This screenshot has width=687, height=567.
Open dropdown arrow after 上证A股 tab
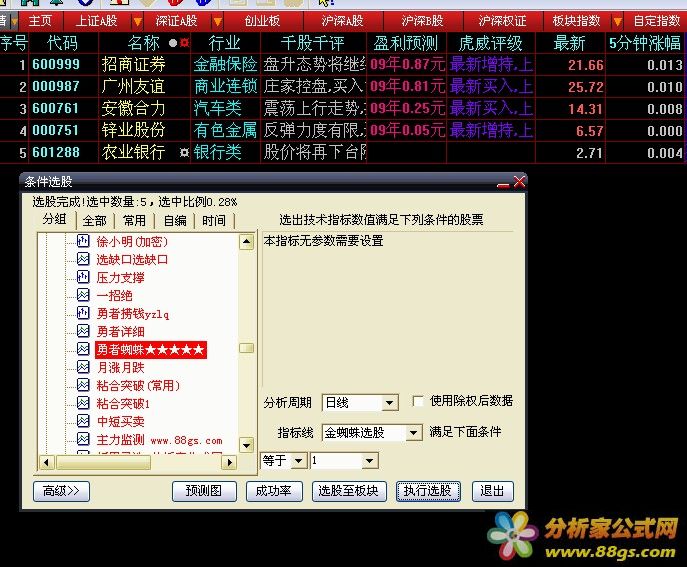(x=137, y=21)
